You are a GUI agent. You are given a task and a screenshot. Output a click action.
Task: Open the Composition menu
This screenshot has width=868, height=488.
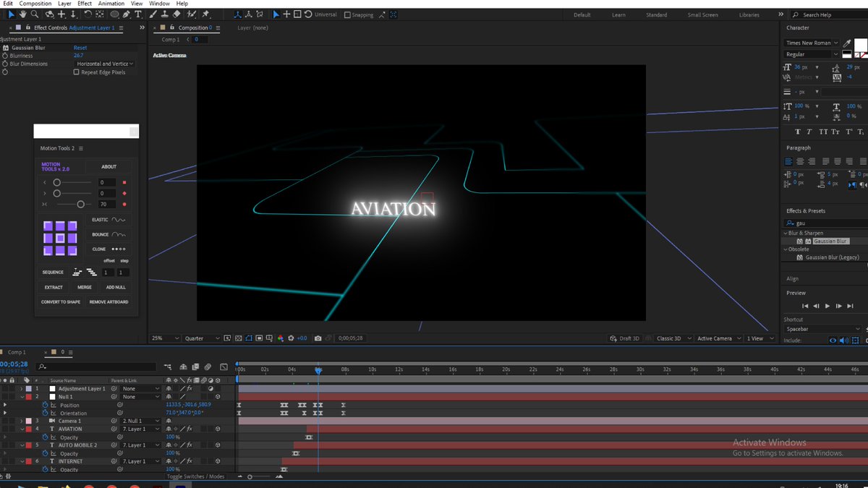pyautogui.click(x=35, y=4)
